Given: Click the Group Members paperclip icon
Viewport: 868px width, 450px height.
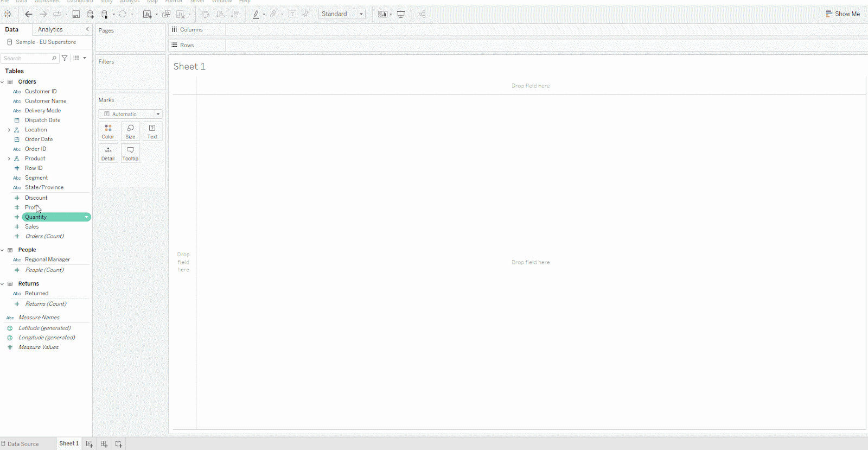Looking at the screenshot, I should [273, 14].
